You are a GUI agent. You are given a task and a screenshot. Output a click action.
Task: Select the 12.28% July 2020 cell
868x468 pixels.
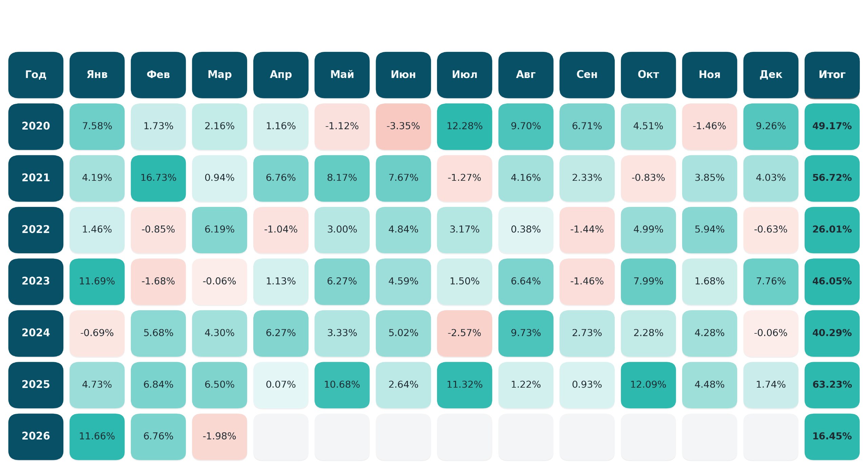click(x=464, y=126)
